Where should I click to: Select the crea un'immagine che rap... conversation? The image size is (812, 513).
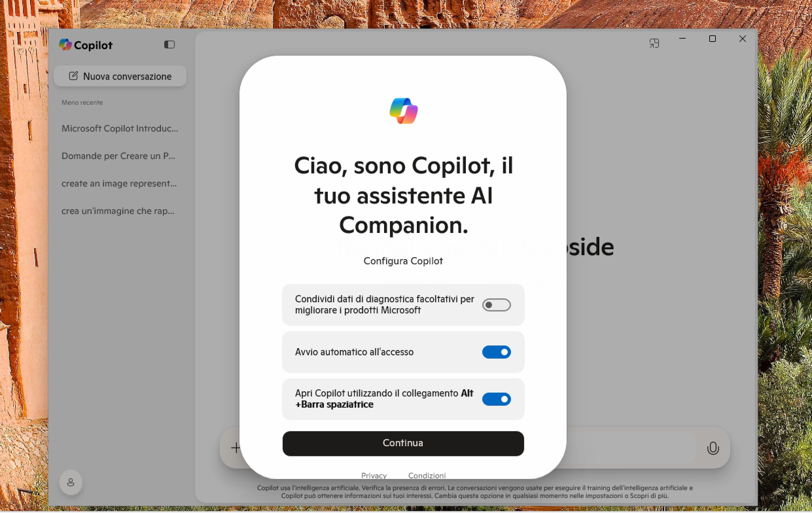[118, 211]
